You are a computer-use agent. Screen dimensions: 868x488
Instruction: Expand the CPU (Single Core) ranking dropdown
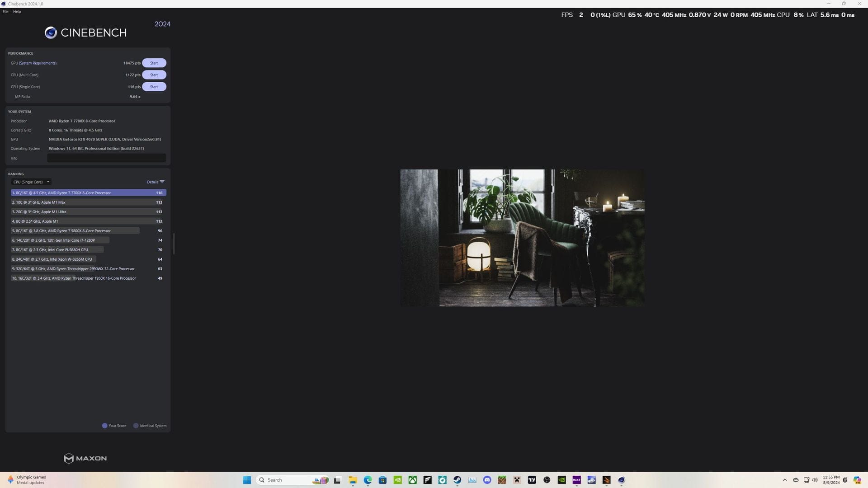point(31,182)
